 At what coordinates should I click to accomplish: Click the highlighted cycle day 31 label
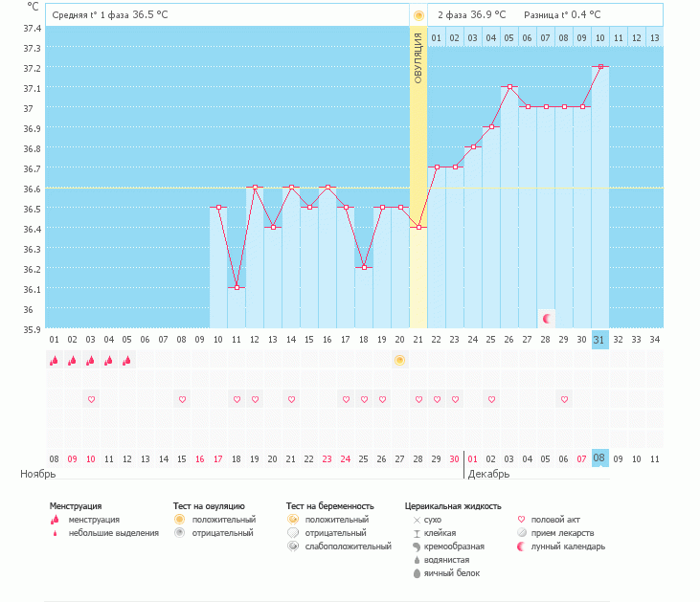[599, 339]
